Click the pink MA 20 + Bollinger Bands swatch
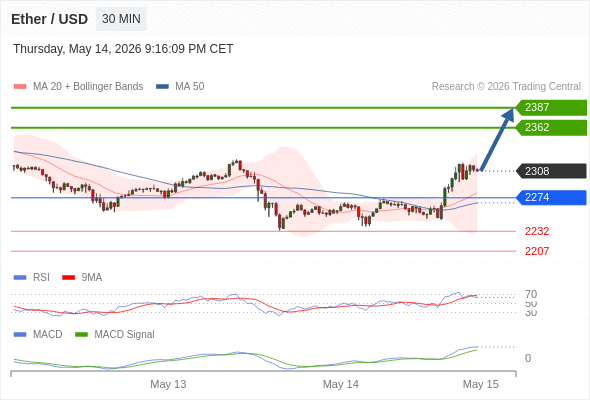 point(20,87)
